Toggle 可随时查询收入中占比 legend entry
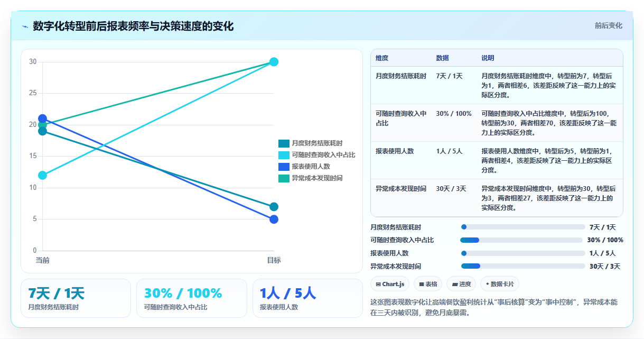 316,155
